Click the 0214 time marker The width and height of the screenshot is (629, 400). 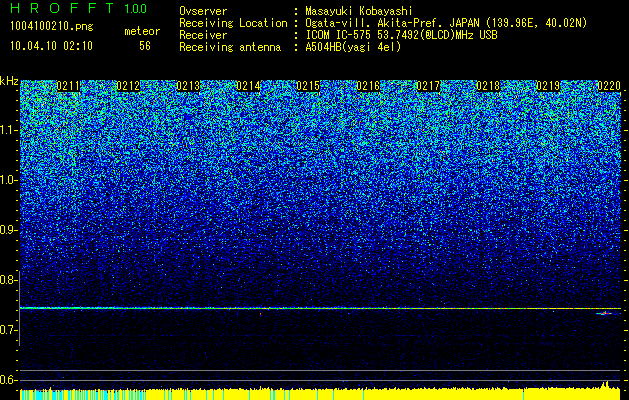tap(248, 86)
